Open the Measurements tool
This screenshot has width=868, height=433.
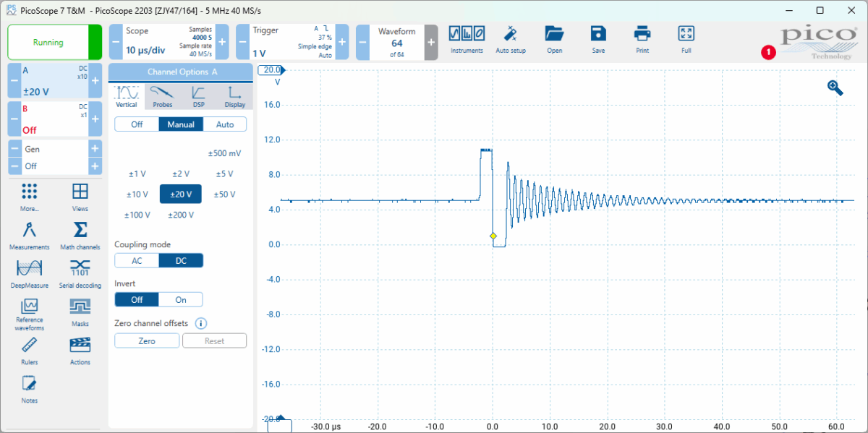(x=29, y=236)
